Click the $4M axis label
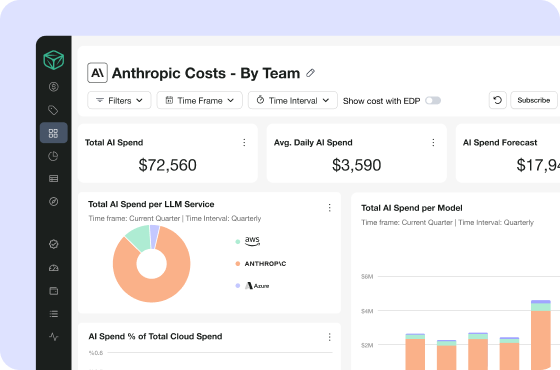Viewport: 560px width, 370px height. coord(367,311)
